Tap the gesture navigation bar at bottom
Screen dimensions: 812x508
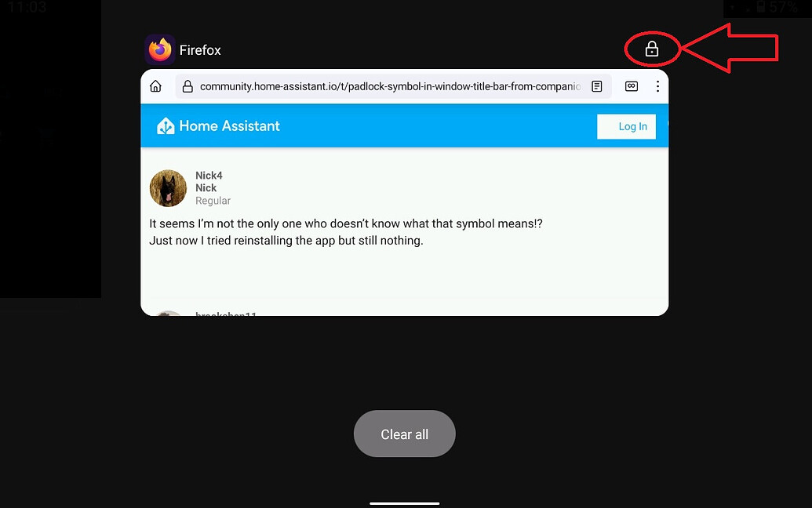pos(404,502)
